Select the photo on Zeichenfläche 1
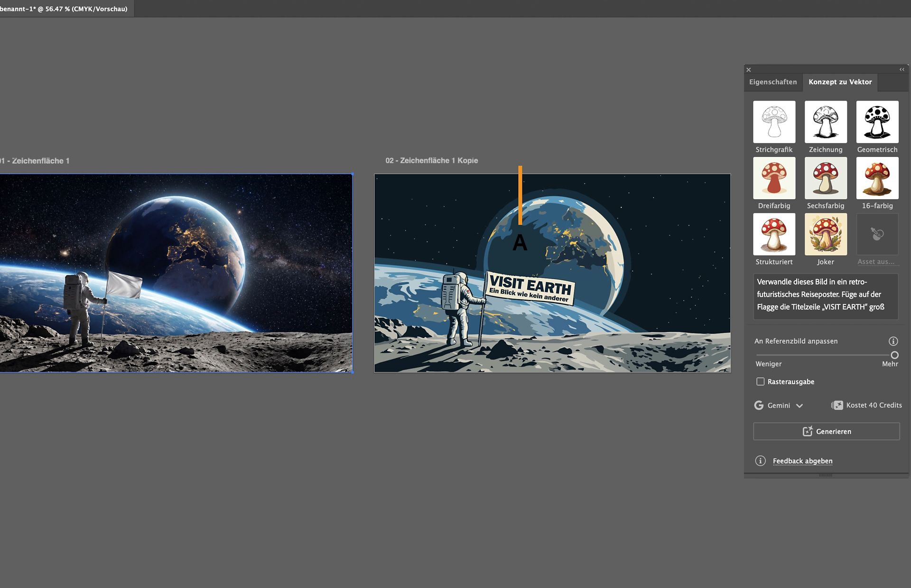 (176, 273)
